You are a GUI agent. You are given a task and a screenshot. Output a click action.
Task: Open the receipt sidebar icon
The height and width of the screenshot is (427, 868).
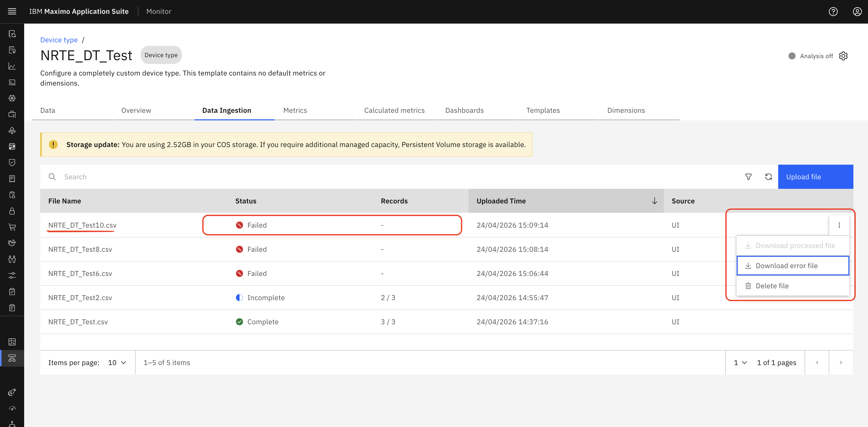coord(12,179)
